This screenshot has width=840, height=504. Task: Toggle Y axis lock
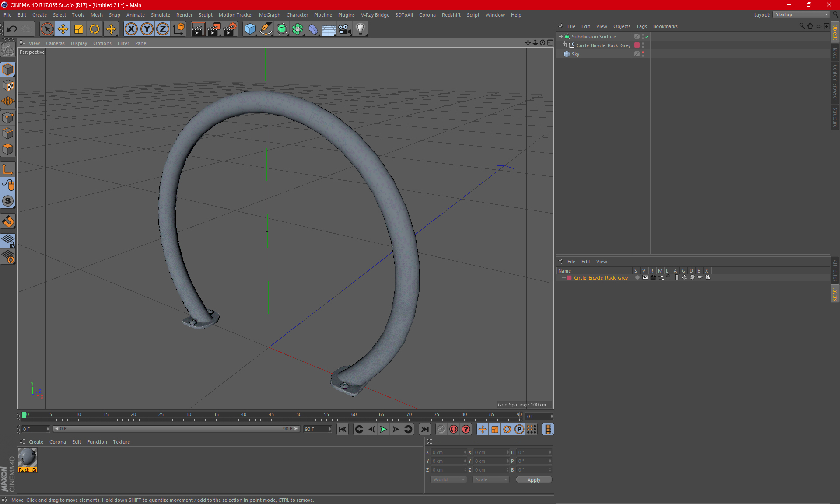point(147,29)
